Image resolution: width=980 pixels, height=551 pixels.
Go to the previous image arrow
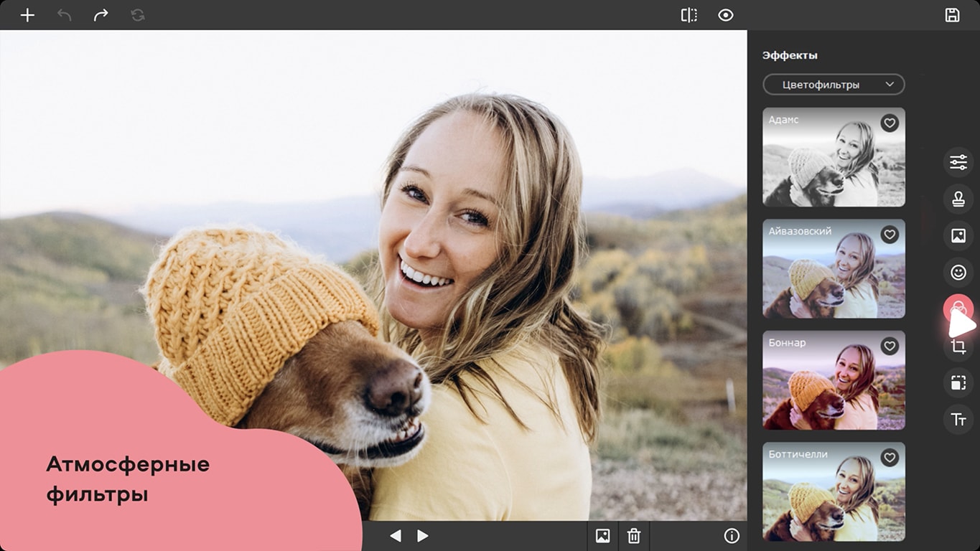[395, 536]
